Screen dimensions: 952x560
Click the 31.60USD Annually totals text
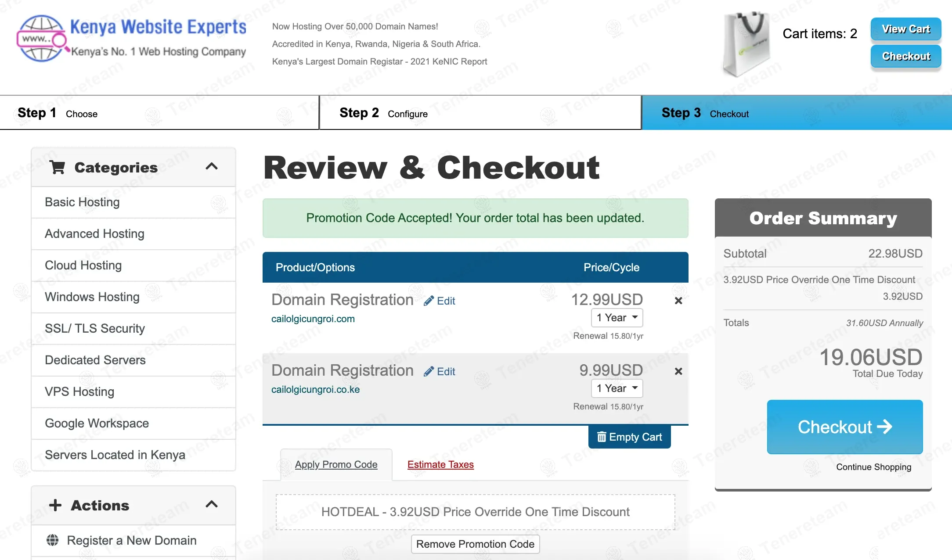click(x=884, y=323)
